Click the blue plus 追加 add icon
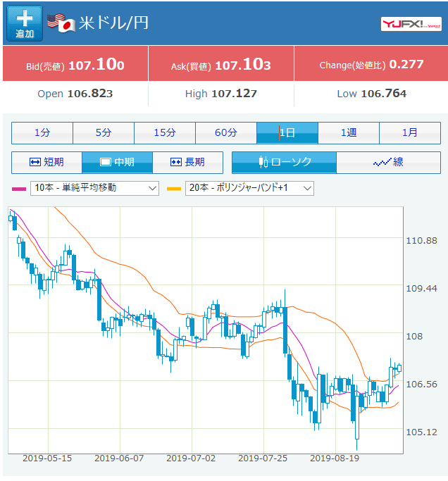Image resolution: width=448 pixels, height=481 pixels. pyautogui.click(x=24, y=23)
